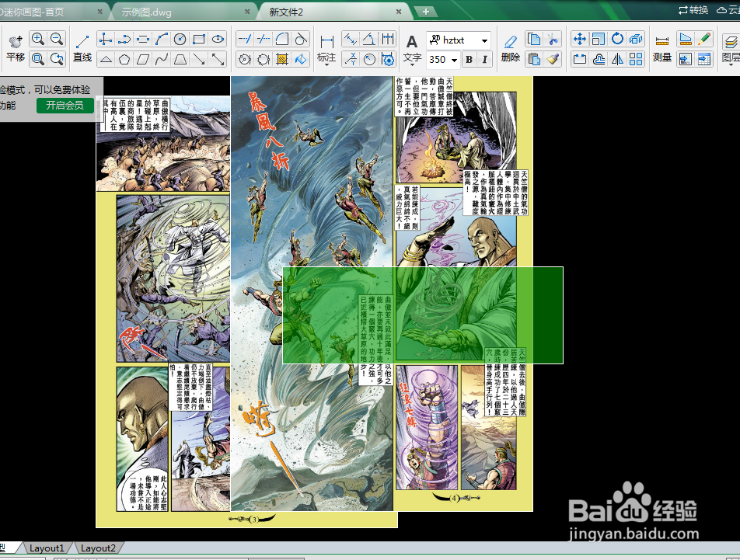Click the zoom window magnifier icon
The width and height of the screenshot is (740, 560).
tap(38, 59)
